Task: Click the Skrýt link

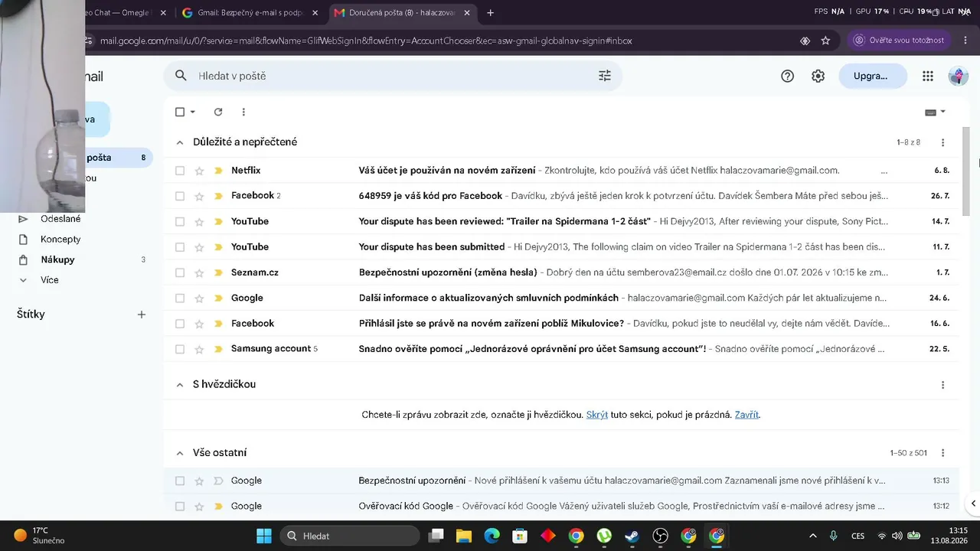Action: (597, 415)
